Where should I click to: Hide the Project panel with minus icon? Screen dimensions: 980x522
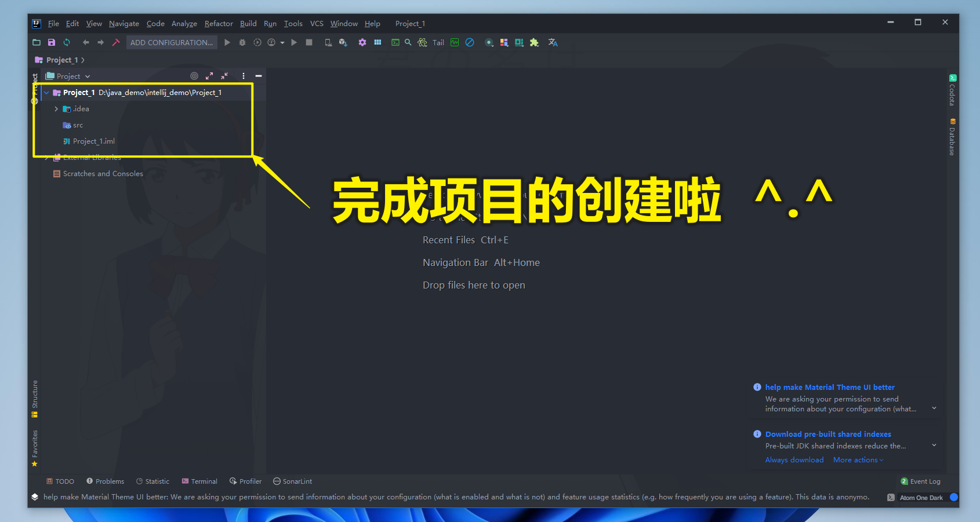coord(259,76)
